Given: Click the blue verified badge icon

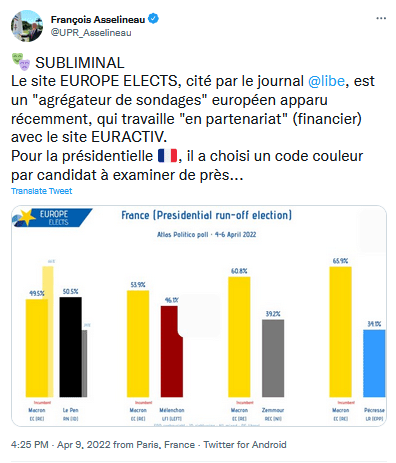Looking at the screenshot, I should tap(153, 19).
